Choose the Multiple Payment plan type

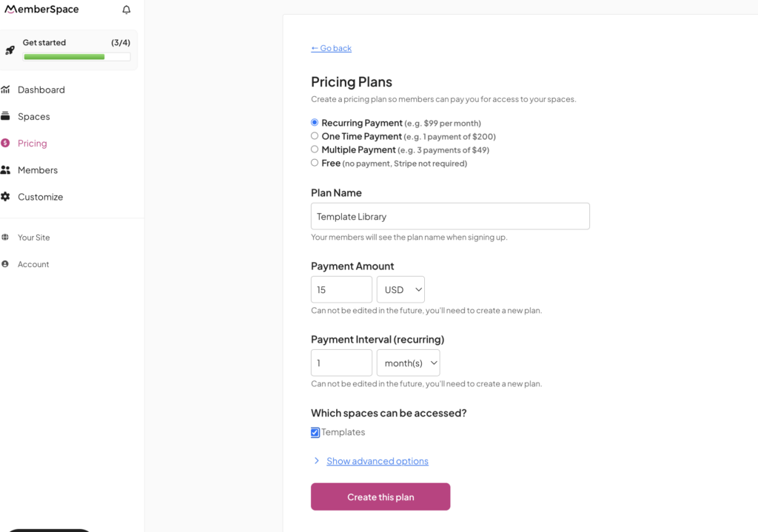(314, 149)
